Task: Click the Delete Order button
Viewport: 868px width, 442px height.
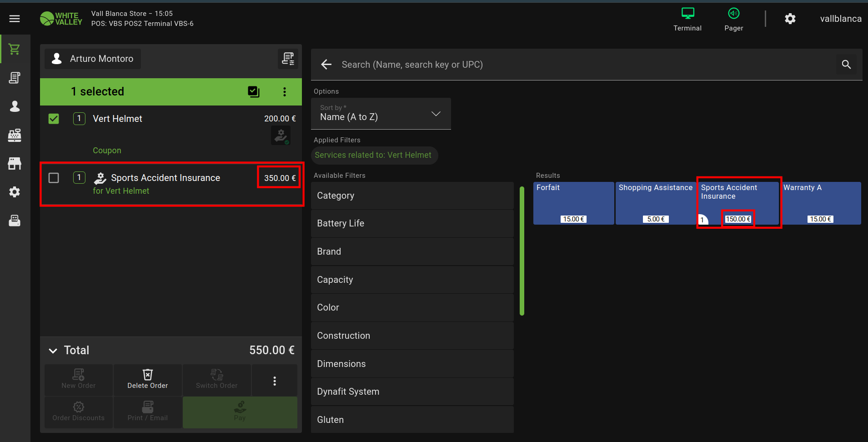Action: coord(147,379)
